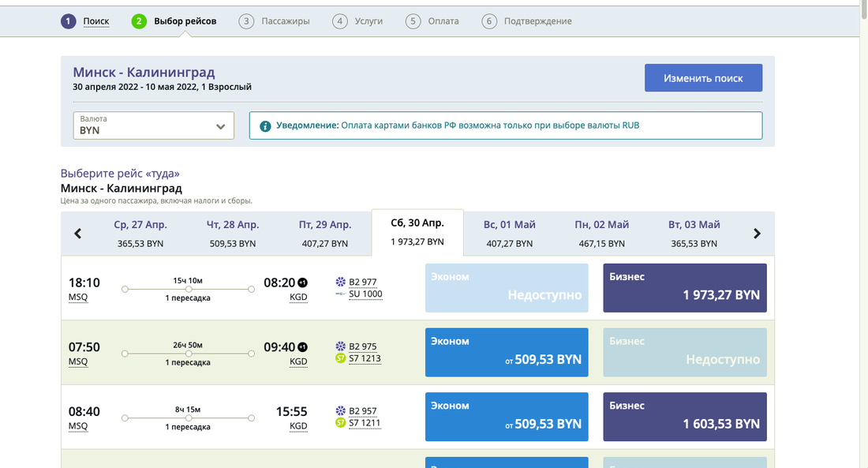Click the S7 logo beside S7 1211

pyautogui.click(x=341, y=423)
